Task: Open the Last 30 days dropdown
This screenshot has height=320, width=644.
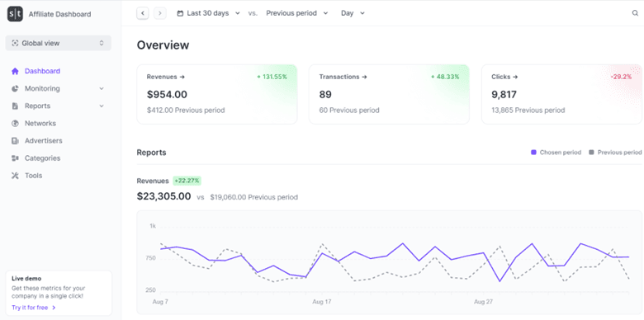Action: pos(209,13)
